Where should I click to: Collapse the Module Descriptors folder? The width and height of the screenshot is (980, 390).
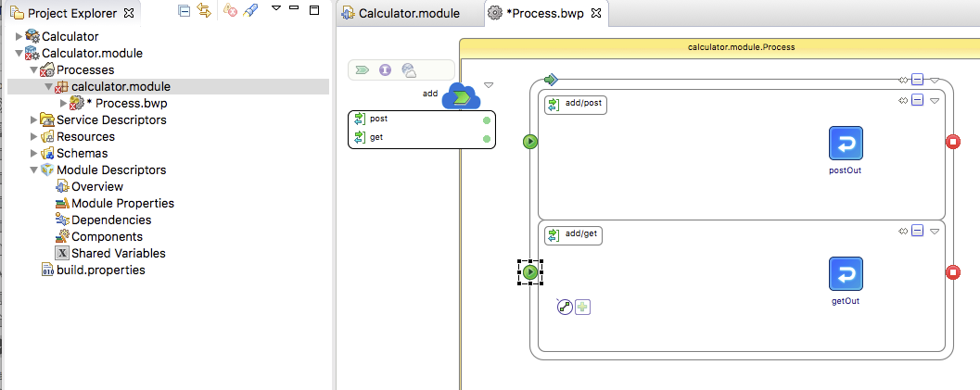34,170
